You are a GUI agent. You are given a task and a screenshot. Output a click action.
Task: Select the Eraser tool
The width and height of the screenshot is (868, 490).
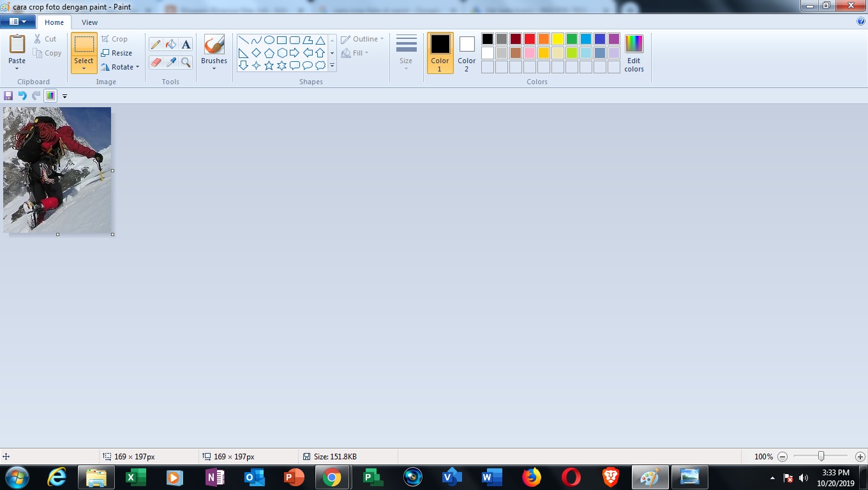pyautogui.click(x=156, y=63)
